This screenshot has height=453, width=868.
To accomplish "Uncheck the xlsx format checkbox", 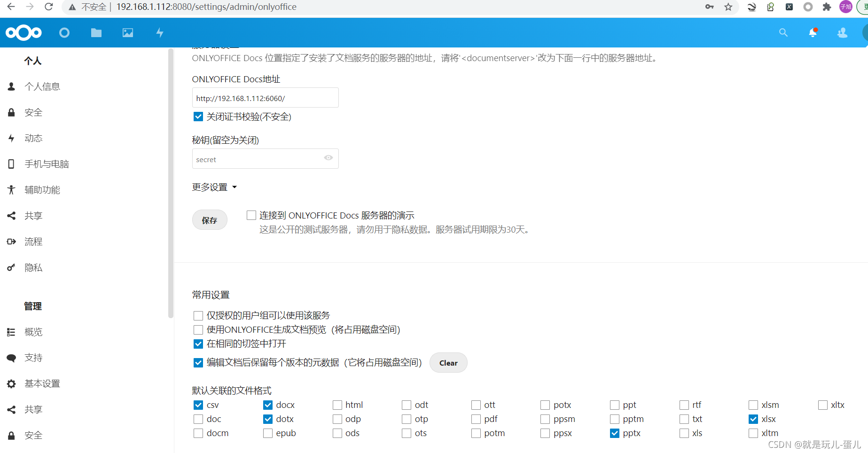I will pyautogui.click(x=753, y=419).
